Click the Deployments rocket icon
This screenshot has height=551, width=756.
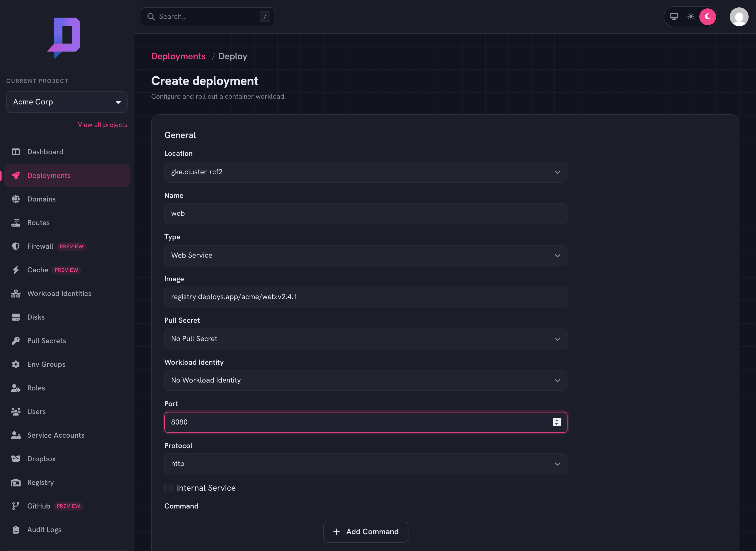[16, 176]
